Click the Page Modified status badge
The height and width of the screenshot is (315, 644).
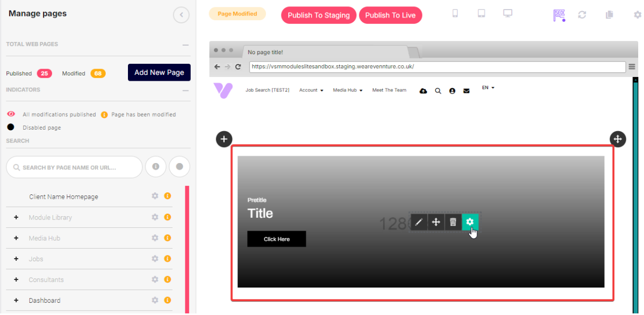tap(237, 14)
